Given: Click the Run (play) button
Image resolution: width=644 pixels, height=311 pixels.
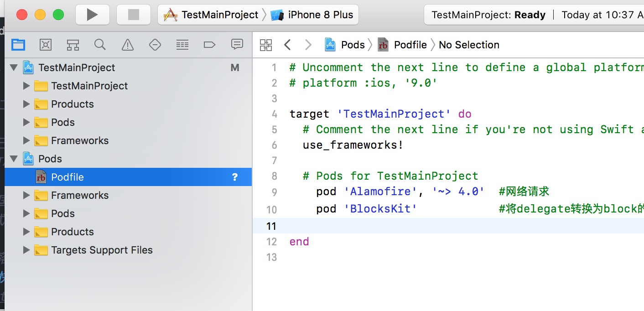Looking at the screenshot, I should pyautogui.click(x=92, y=15).
